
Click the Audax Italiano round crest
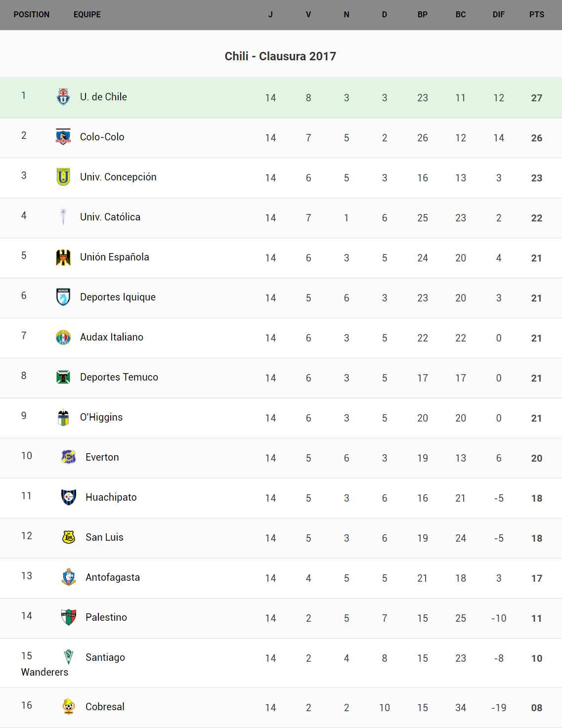63,337
